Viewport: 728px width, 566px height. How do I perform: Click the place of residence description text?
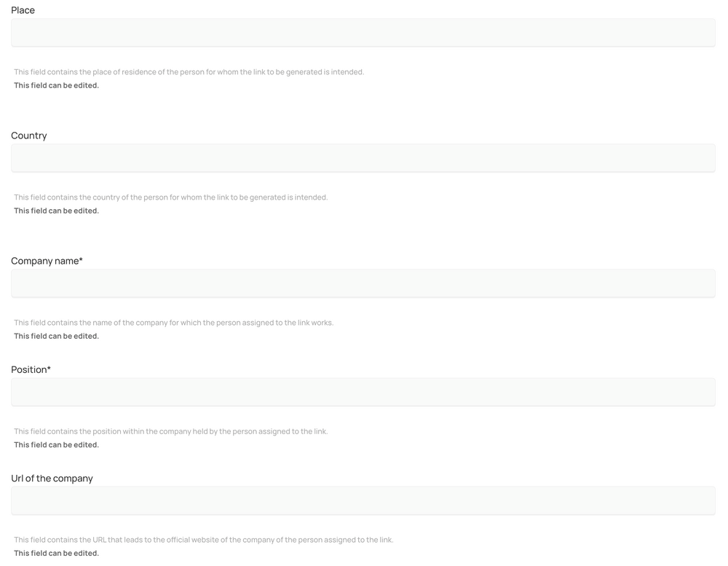pos(189,72)
